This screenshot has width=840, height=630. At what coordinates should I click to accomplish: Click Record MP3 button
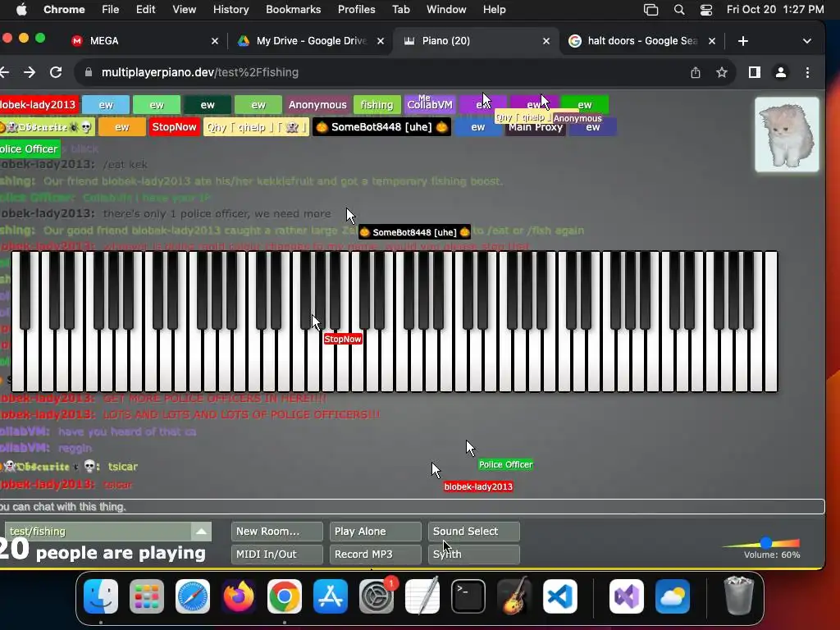pos(376,555)
